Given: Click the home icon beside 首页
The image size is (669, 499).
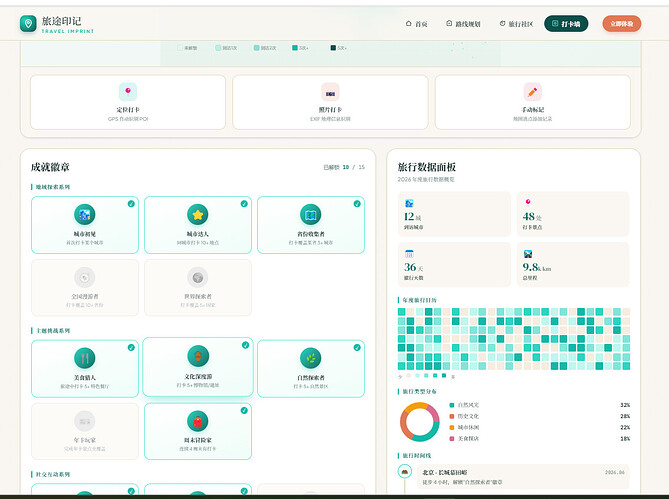Looking at the screenshot, I should [x=409, y=23].
